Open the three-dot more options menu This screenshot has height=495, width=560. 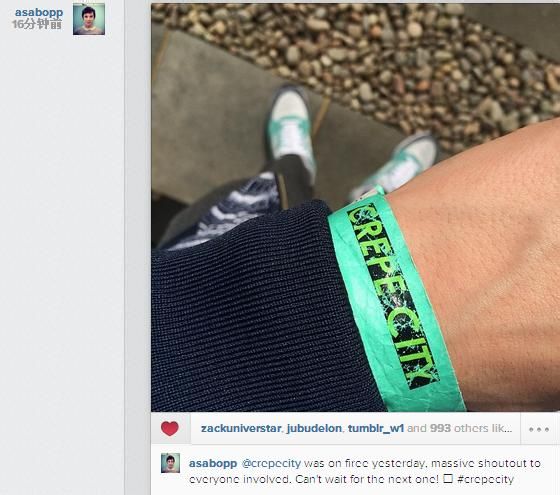click(539, 429)
